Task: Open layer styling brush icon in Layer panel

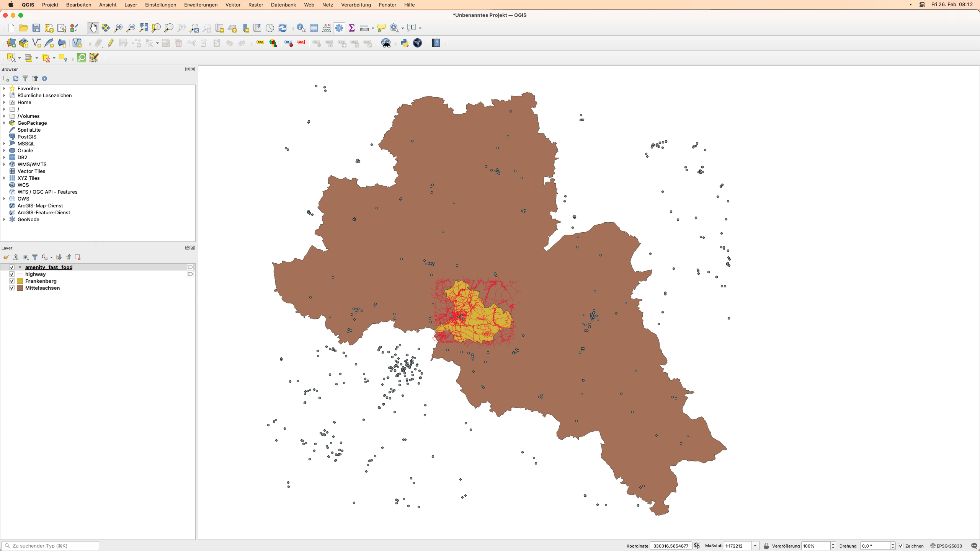Action: point(6,257)
